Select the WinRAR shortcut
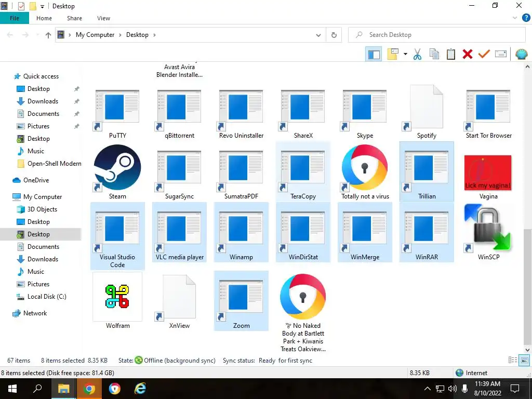 pyautogui.click(x=427, y=232)
